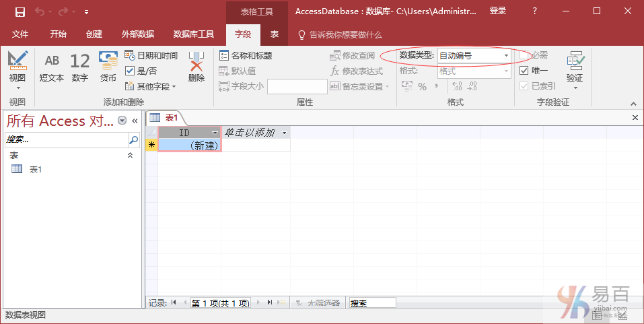Go to the first record navigation arrow
Image resolution: width=644 pixels, height=324 pixels.
(x=174, y=303)
